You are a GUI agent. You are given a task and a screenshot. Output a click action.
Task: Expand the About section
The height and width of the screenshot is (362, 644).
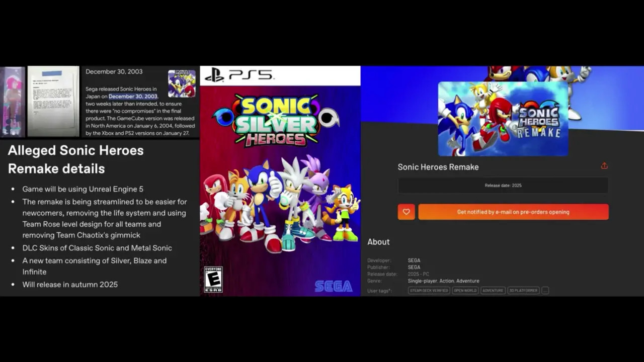[378, 242]
